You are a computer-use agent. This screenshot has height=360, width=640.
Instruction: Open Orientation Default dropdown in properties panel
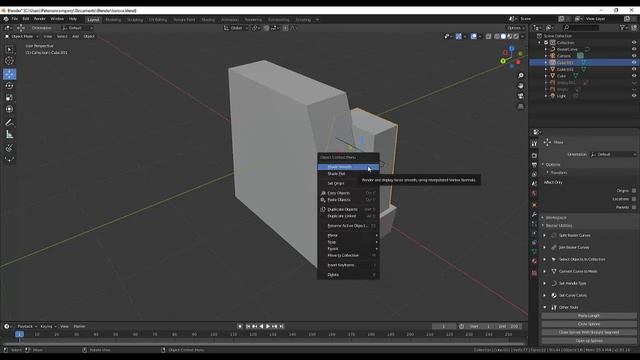click(x=613, y=154)
